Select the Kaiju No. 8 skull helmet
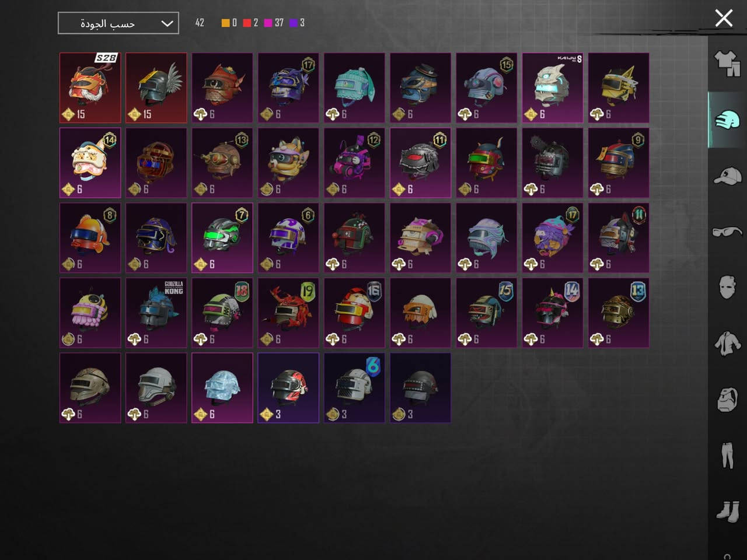This screenshot has height=560, width=747. click(553, 88)
